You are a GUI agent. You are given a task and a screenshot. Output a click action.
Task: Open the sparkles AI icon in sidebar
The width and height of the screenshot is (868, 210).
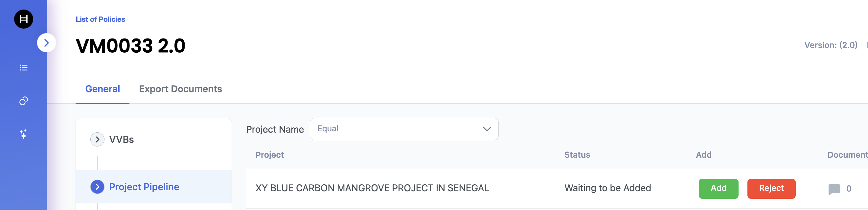tap(24, 134)
